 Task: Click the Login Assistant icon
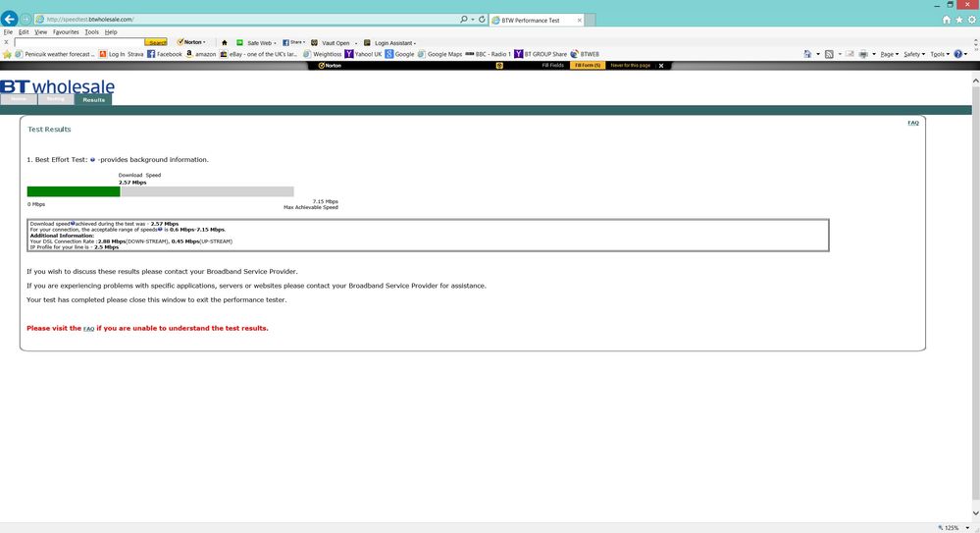[x=367, y=42]
